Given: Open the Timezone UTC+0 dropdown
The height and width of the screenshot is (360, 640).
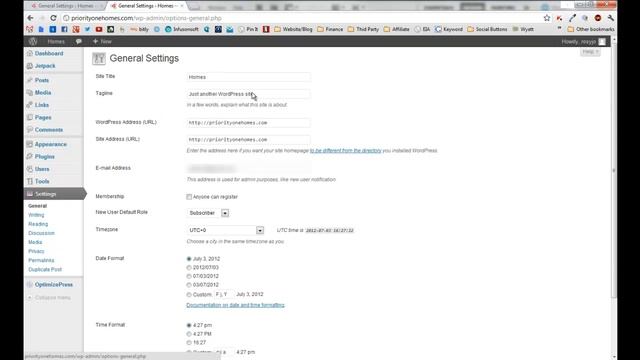Looking at the screenshot, I should (225, 230).
